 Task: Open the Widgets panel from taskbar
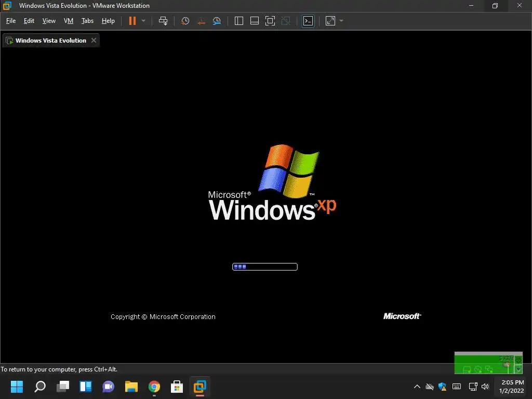86,387
